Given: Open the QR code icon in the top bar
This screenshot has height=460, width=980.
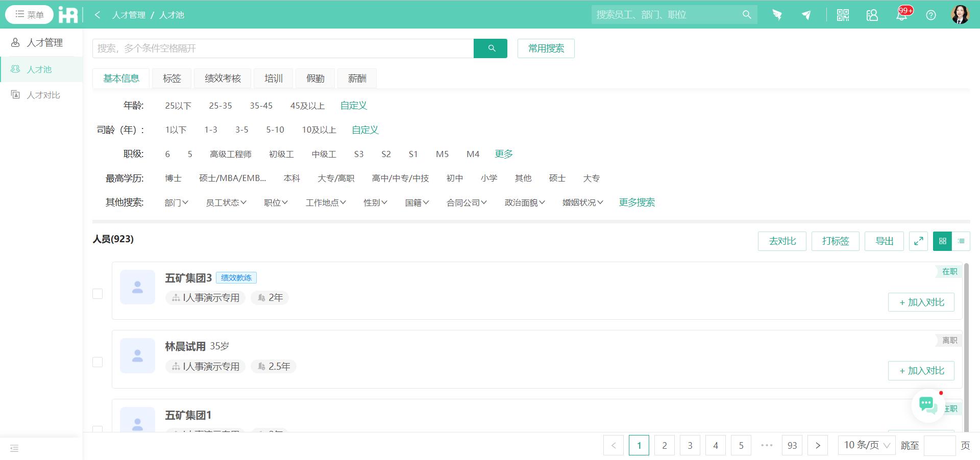Looking at the screenshot, I should pyautogui.click(x=843, y=15).
